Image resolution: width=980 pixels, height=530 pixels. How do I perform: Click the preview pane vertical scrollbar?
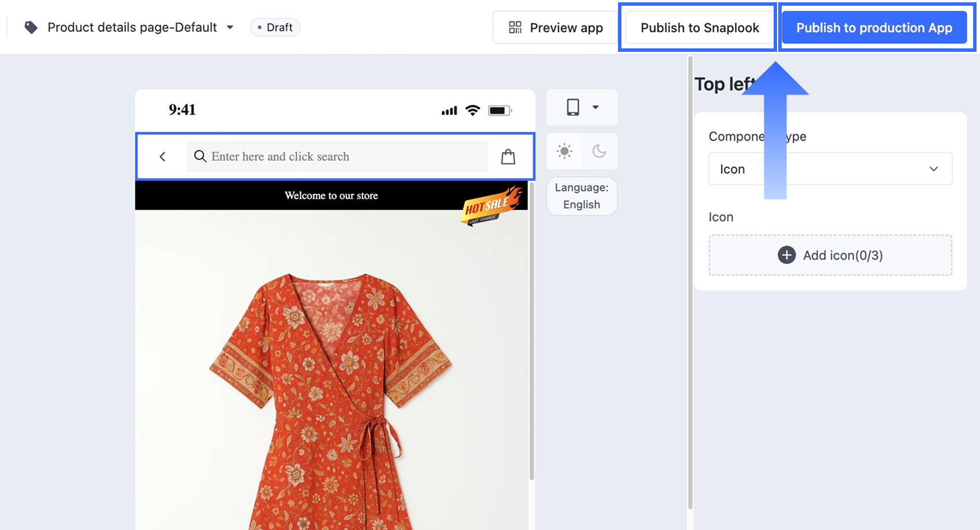click(532, 331)
